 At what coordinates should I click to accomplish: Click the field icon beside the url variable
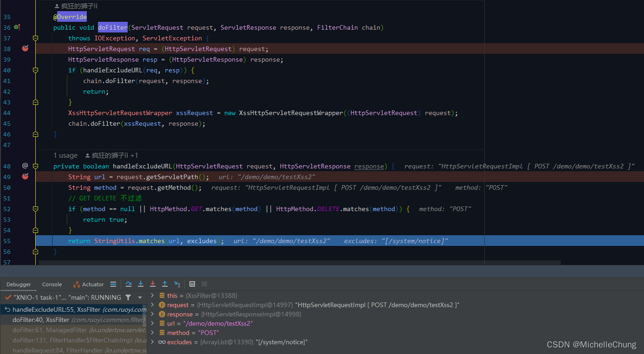point(162,323)
